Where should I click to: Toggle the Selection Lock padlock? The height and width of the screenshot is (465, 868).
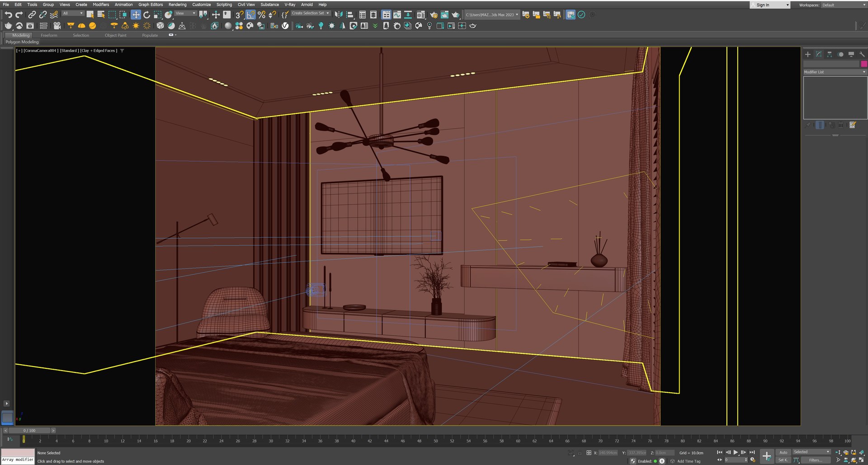580,453
